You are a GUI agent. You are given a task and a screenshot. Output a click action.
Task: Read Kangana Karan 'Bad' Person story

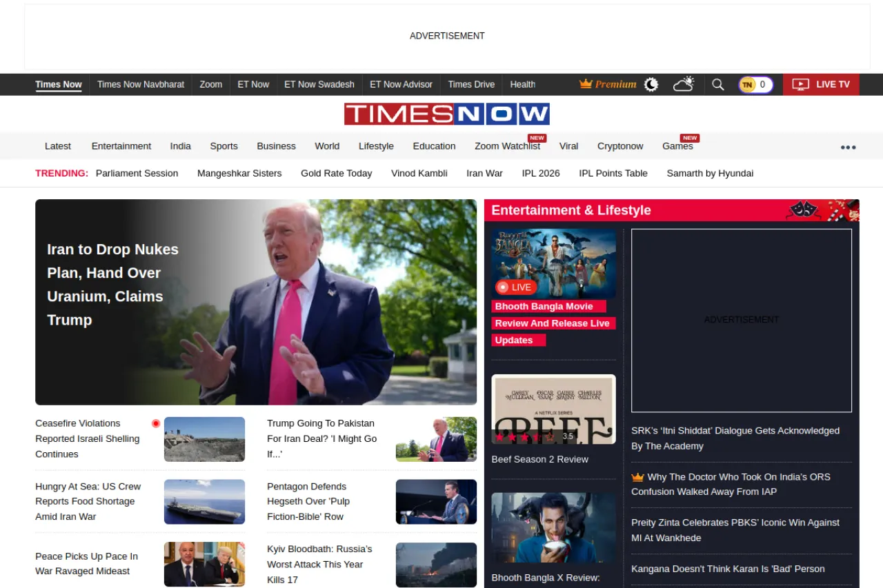(x=728, y=569)
